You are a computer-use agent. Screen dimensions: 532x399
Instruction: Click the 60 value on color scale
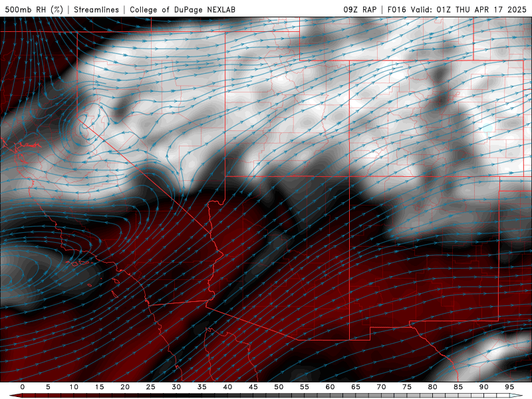(330, 387)
